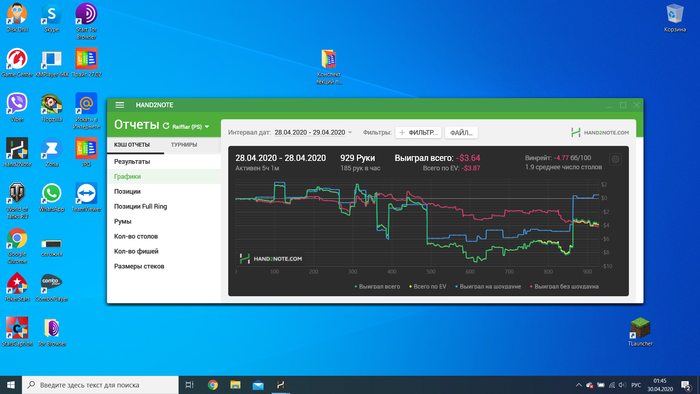Open the Корзина recycle bin
Image resolution: width=700 pixels, height=394 pixels.
[675, 18]
